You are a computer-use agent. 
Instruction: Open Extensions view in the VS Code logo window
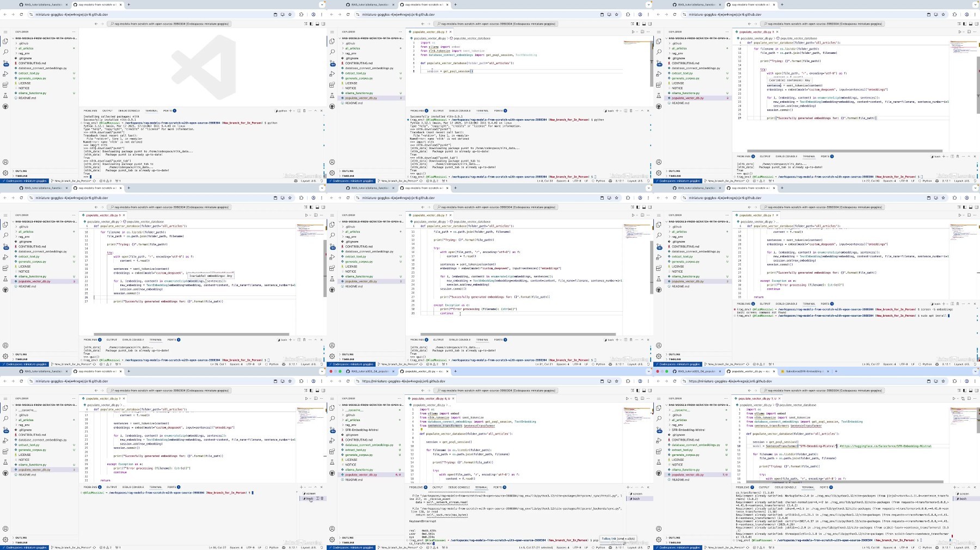click(x=5, y=84)
